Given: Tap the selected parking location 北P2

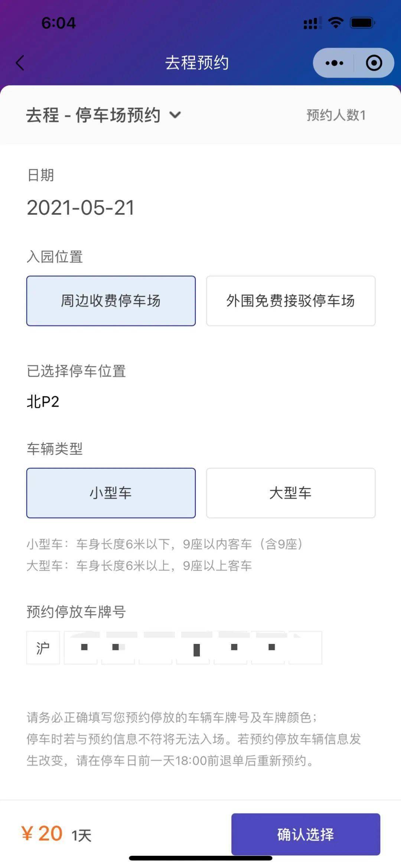Looking at the screenshot, I should [x=43, y=402].
